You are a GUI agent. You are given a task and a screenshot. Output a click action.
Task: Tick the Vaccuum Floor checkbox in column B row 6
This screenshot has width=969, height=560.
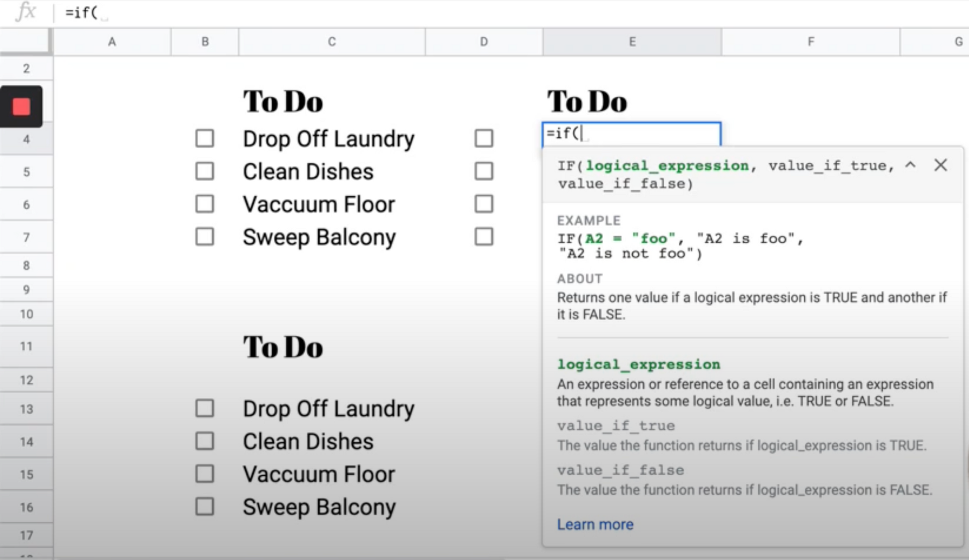pyautogui.click(x=204, y=204)
